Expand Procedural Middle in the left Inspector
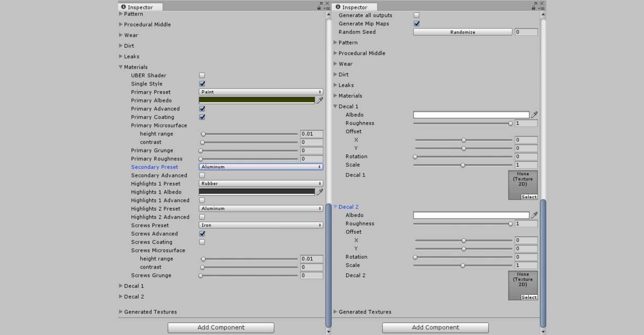 [121, 25]
